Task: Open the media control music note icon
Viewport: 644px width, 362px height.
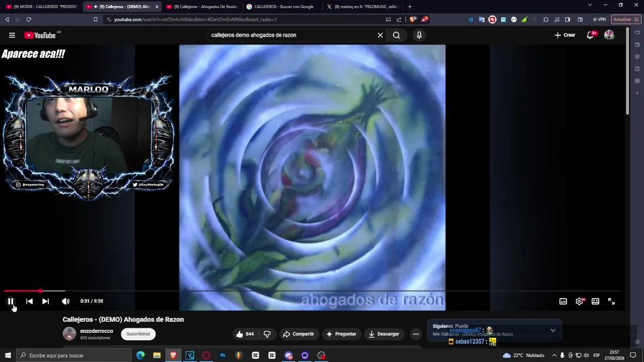Action: (x=557, y=20)
